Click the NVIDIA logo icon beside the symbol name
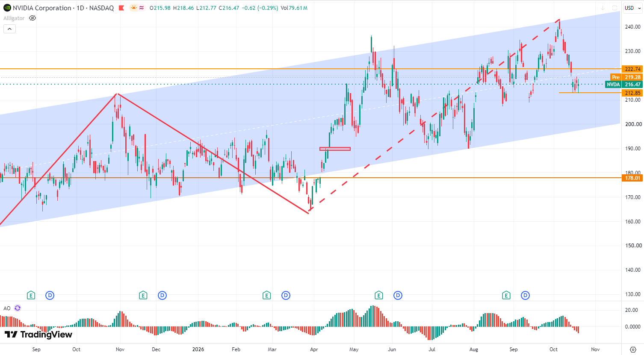 (7, 8)
